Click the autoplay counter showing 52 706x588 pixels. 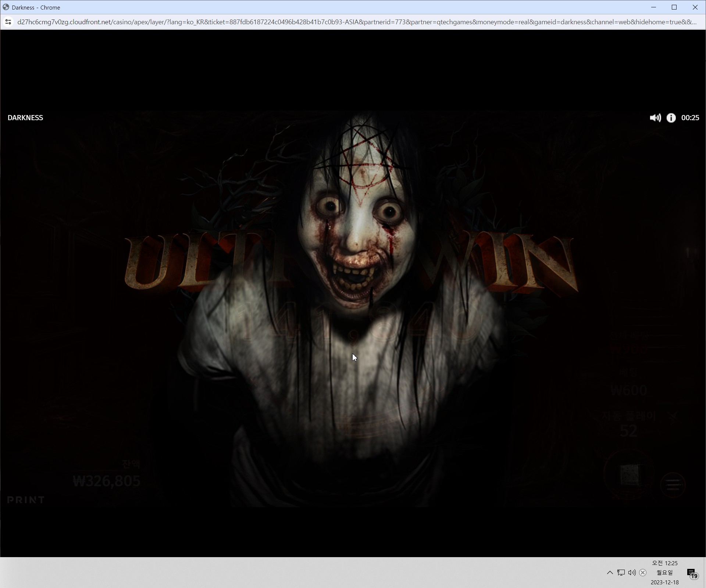coord(628,431)
